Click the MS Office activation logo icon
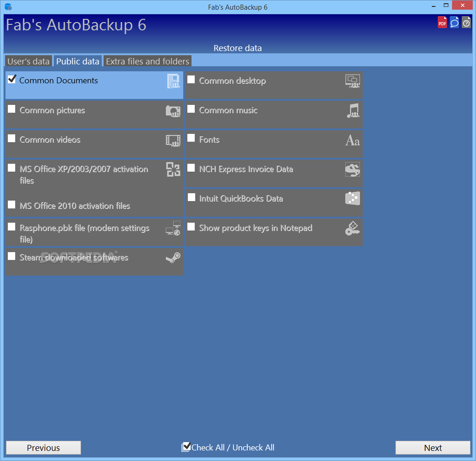Viewport: 476px width, 461px height. pyautogui.click(x=174, y=169)
